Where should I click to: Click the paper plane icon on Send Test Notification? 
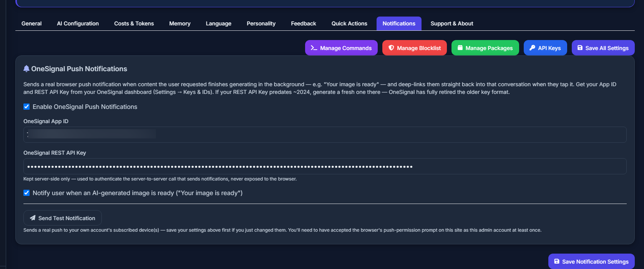pyautogui.click(x=33, y=218)
